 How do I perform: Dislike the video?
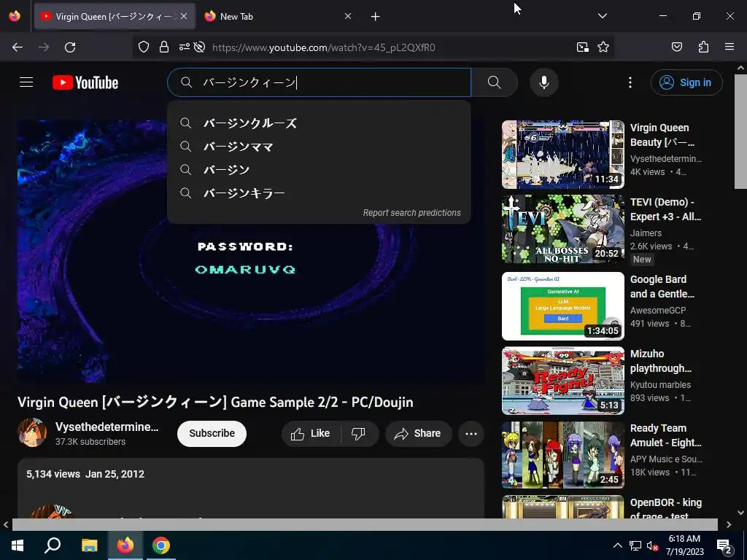[x=359, y=433]
